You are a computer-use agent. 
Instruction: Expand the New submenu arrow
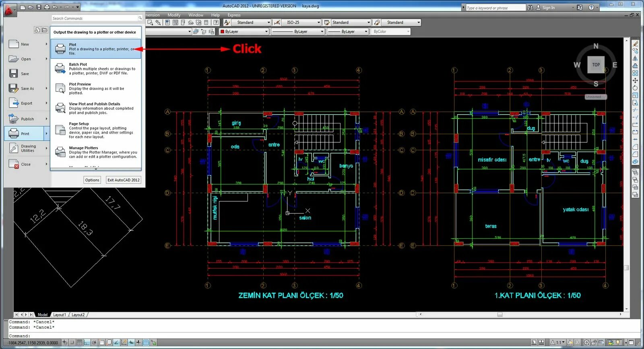point(47,44)
